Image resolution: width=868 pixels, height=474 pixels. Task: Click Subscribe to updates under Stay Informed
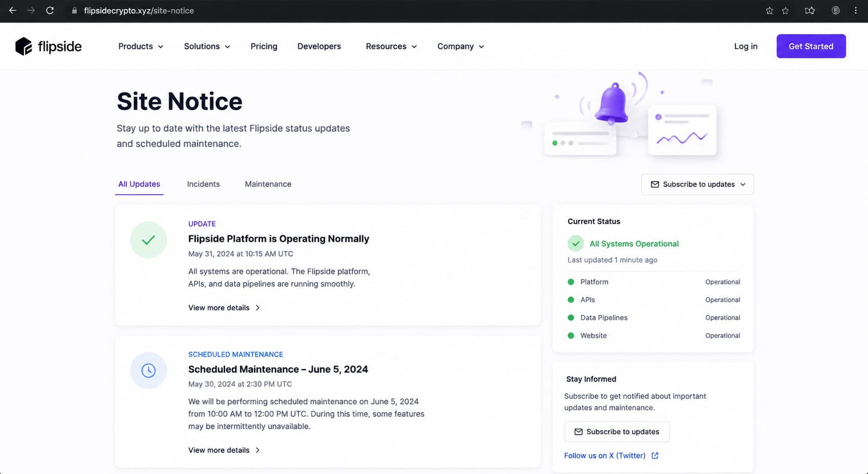point(617,432)
